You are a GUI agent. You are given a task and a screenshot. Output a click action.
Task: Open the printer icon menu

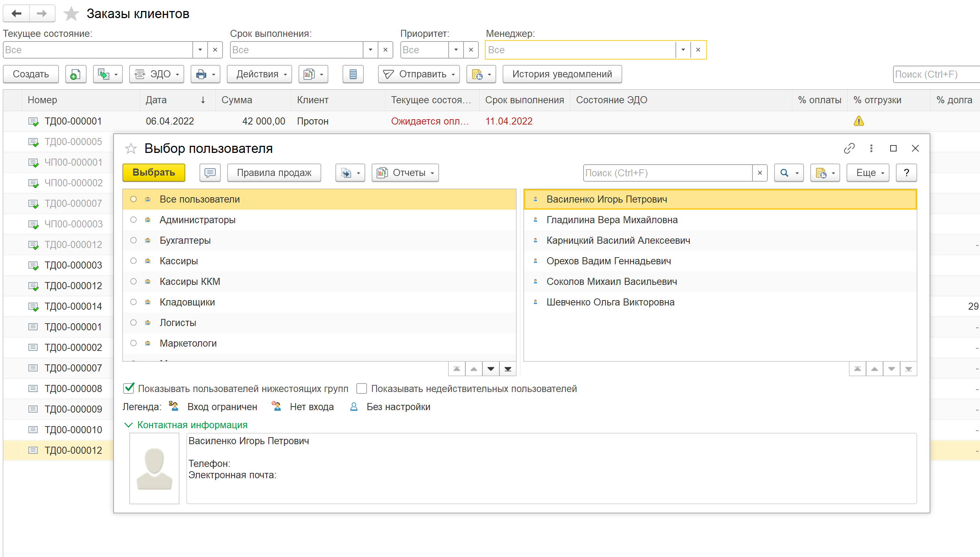click(206, 74)
